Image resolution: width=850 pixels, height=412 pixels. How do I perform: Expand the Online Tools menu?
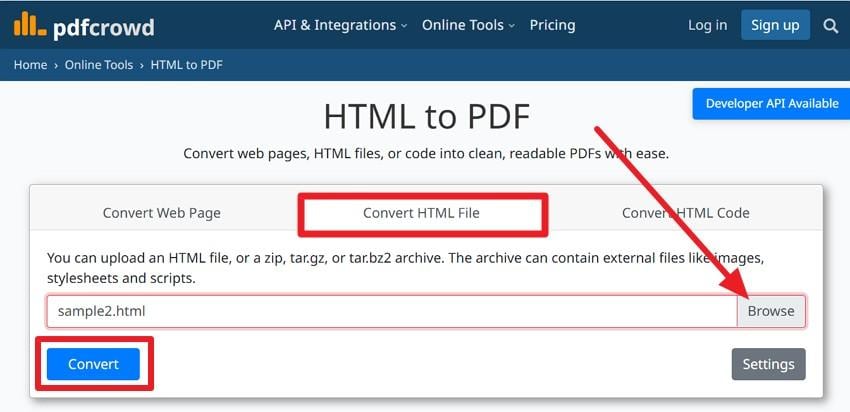coord(468,25)
